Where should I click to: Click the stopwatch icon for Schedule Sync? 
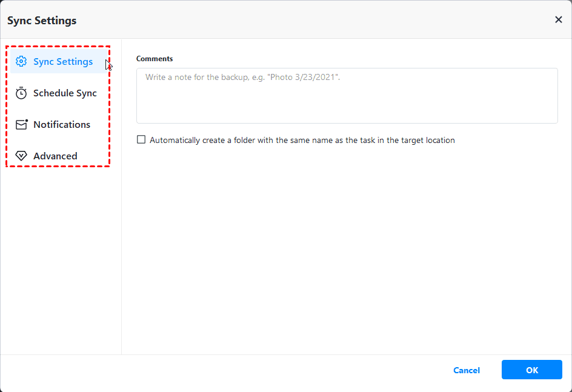click(21, 93)
